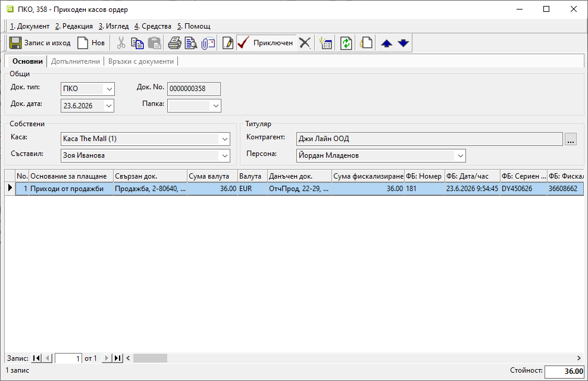
Task: Go to next document with down arrow
Action: click(x=403, y=43)
